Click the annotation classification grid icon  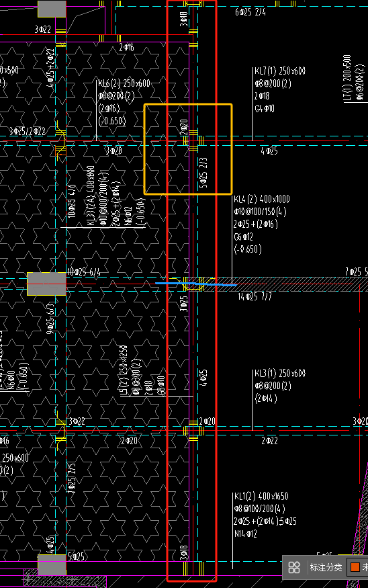(x=294, y=567)
